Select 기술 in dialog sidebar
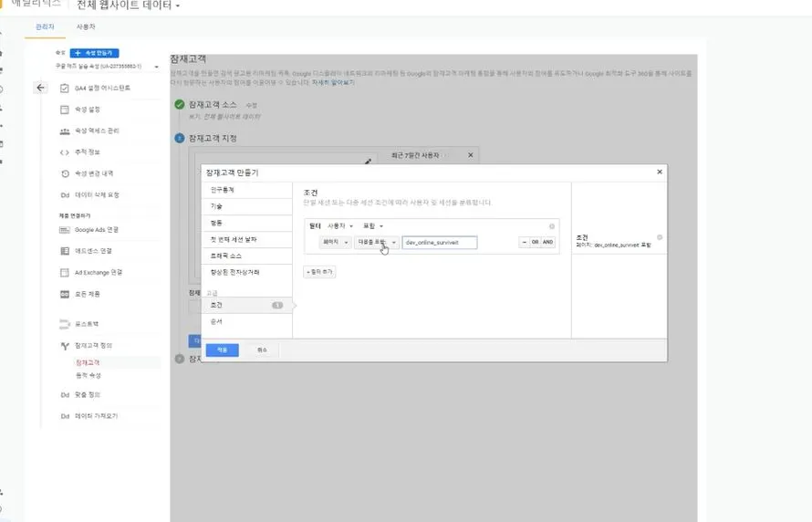Image resolution: width=812 pixels, height=522 pixels. coord(247,206)
